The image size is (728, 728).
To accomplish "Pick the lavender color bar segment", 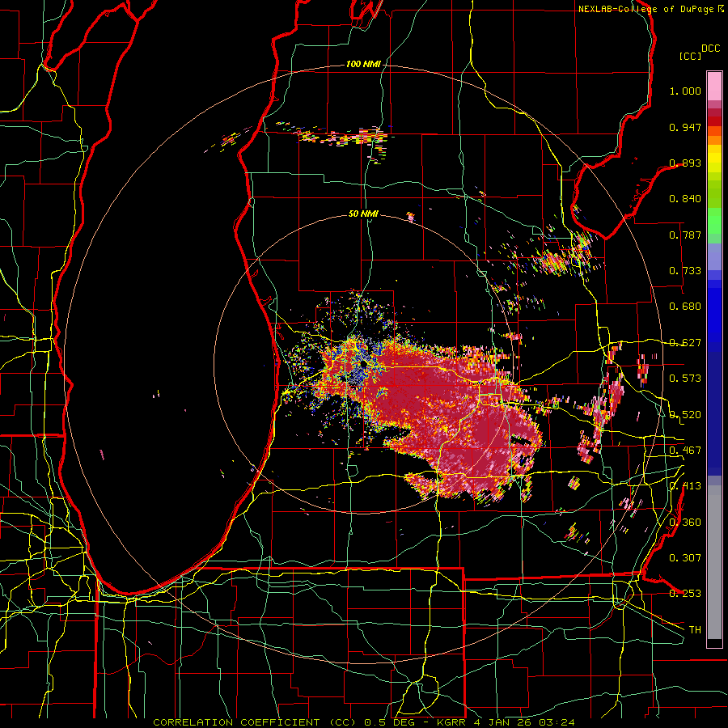I will point(714,256).
